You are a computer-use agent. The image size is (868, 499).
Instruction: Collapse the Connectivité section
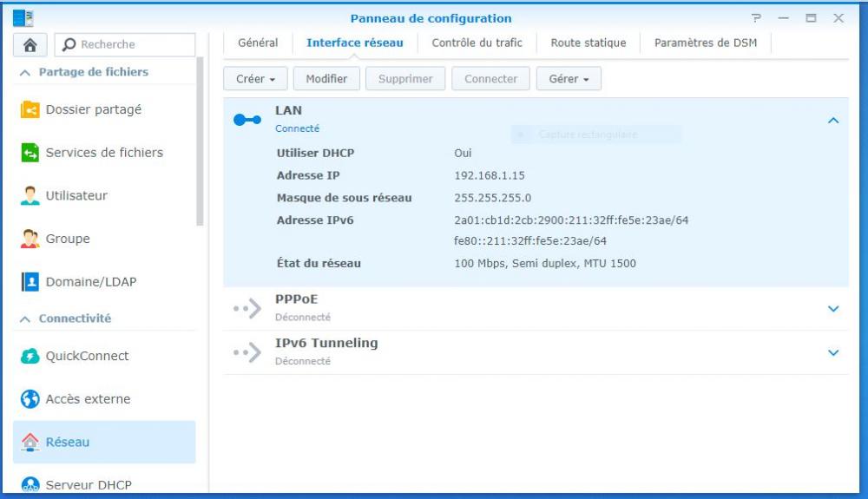click(x=25, y=319)
